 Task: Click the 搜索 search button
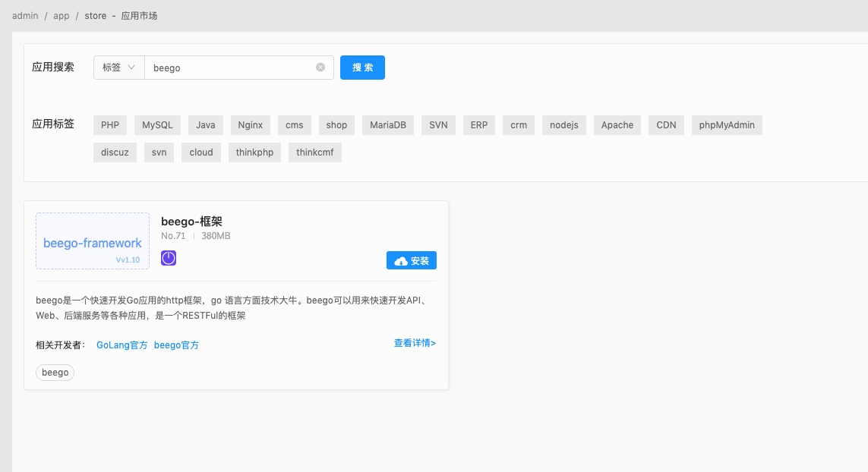point(362,68)
